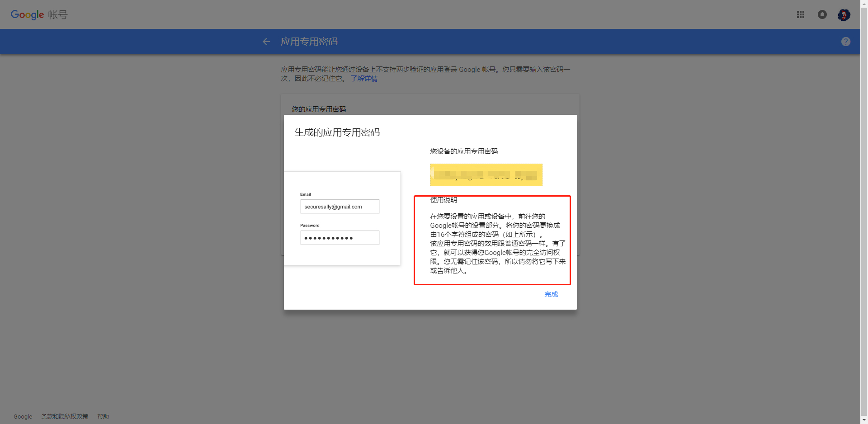Screen dimensions: 868x424
Task: Click the 您设备的应用专用密码 label
Action: pyautogui.click(x=464, y=151)
